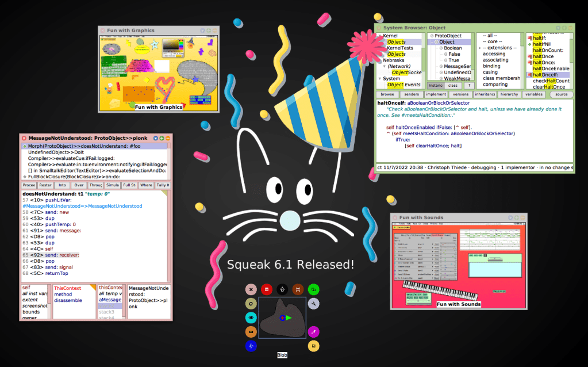Click the Full Stack button in the debugger

[129, 185]
